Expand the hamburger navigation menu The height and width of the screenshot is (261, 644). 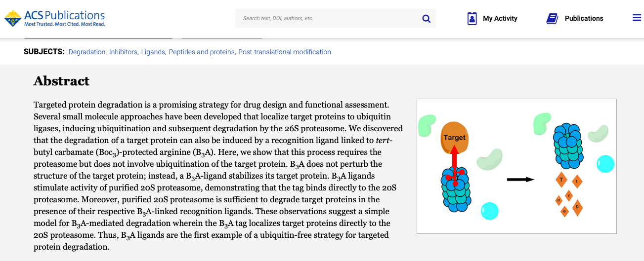pos(637,18)
